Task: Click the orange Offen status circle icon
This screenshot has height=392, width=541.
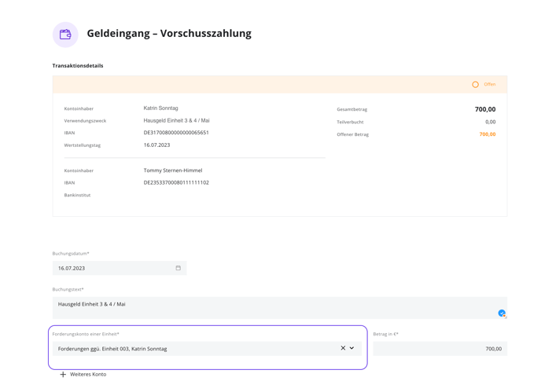Action: click(475, 85)
